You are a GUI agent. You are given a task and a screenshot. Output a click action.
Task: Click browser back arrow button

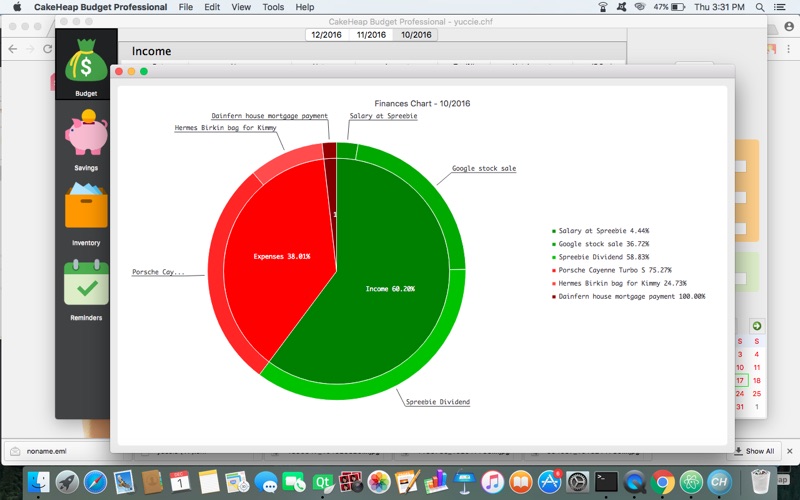[13, 49]
